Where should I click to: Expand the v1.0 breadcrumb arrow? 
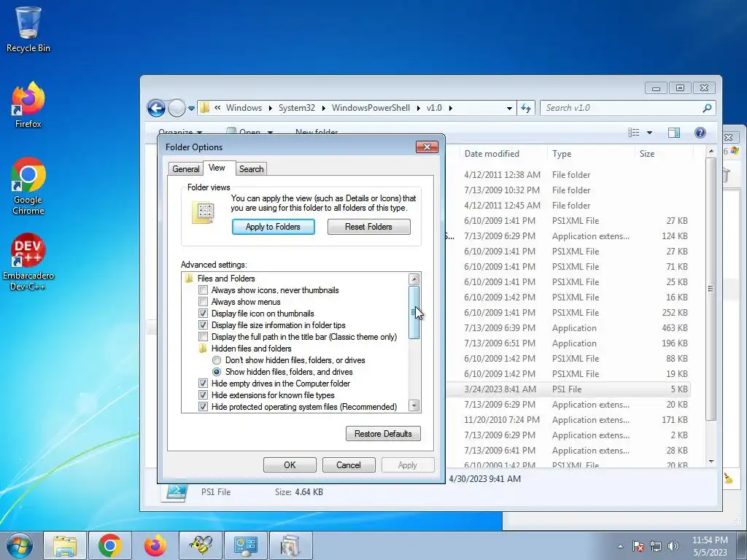(x=450, y=108)
